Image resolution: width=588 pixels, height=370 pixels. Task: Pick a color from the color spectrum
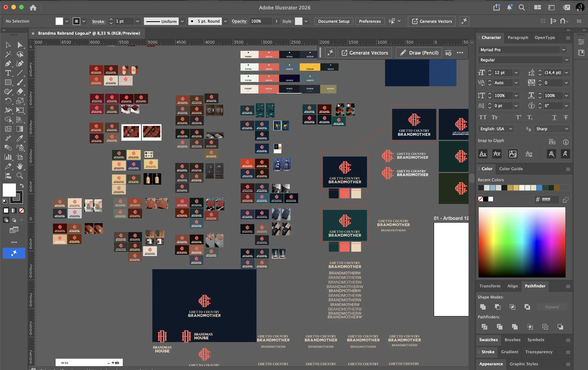[x=522, y=242]
